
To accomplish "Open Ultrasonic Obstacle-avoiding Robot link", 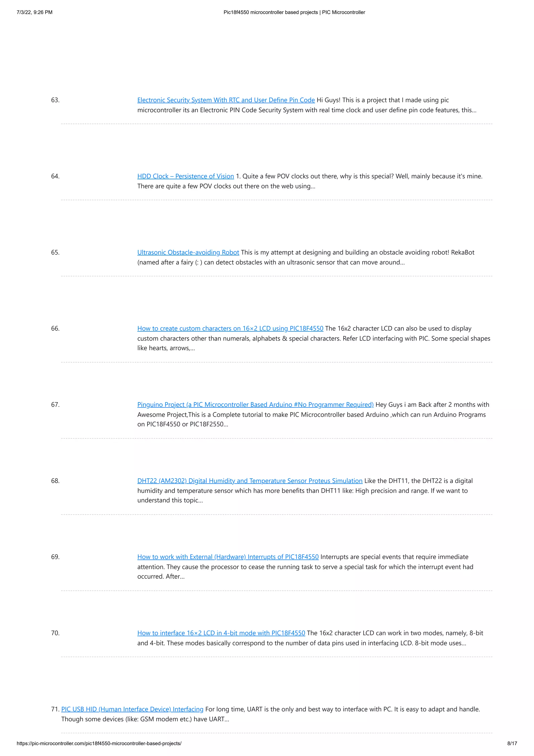I will coord(188,252).
